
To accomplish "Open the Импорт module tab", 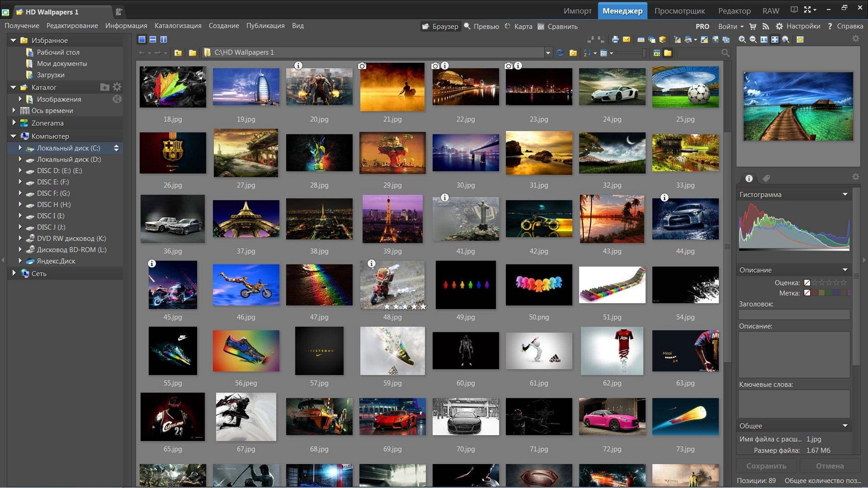I will point(577,11).
